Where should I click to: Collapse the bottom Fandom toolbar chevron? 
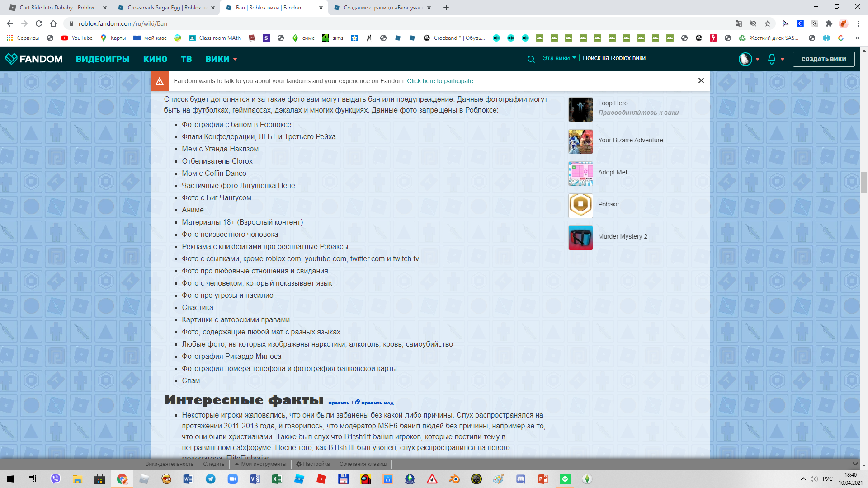(x=855, y=464)
